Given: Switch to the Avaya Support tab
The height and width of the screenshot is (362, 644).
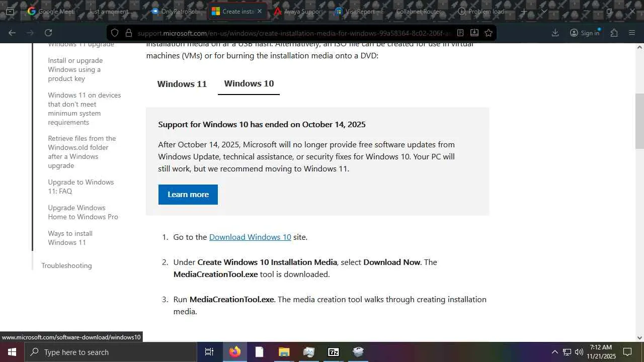Looking at the screenshot, I should tap(297, 11).
